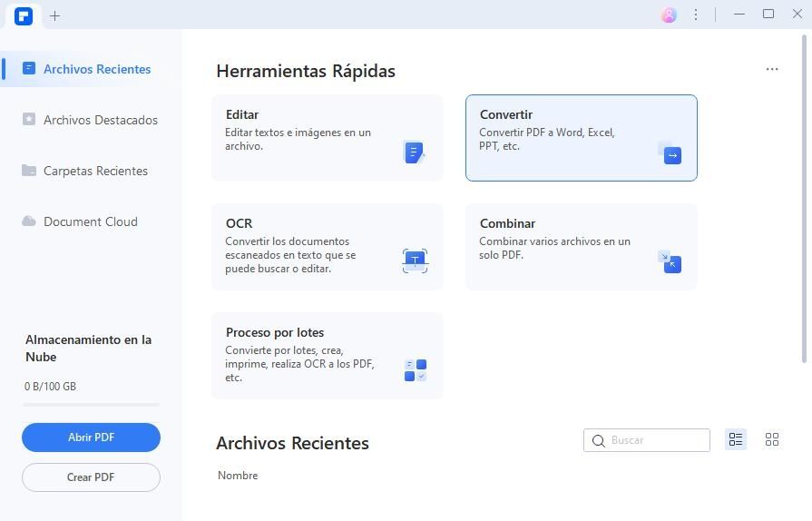The height and width of the screenshot is (521, 812).
Task: Open the Proceso por lotes card
Action: pyautogui.click(x=327, y=355)
